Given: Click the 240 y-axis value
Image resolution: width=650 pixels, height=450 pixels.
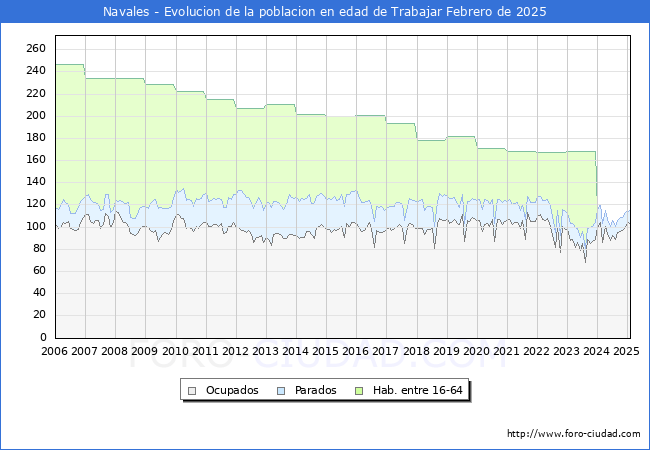Looking at the screenshot, I should (36, 70).
